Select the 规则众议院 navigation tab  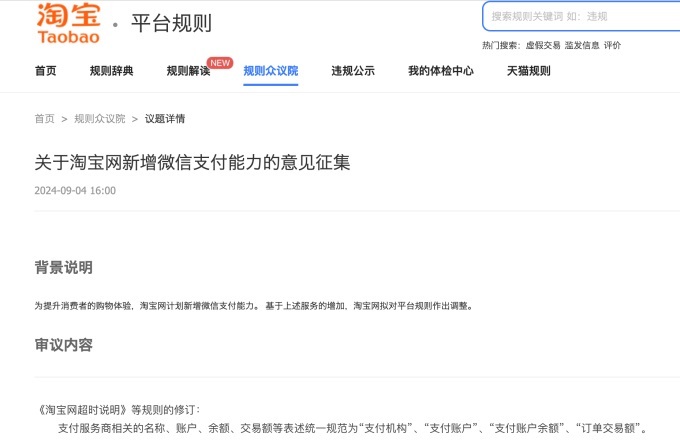pyautogui.click(x=270, y=71)
